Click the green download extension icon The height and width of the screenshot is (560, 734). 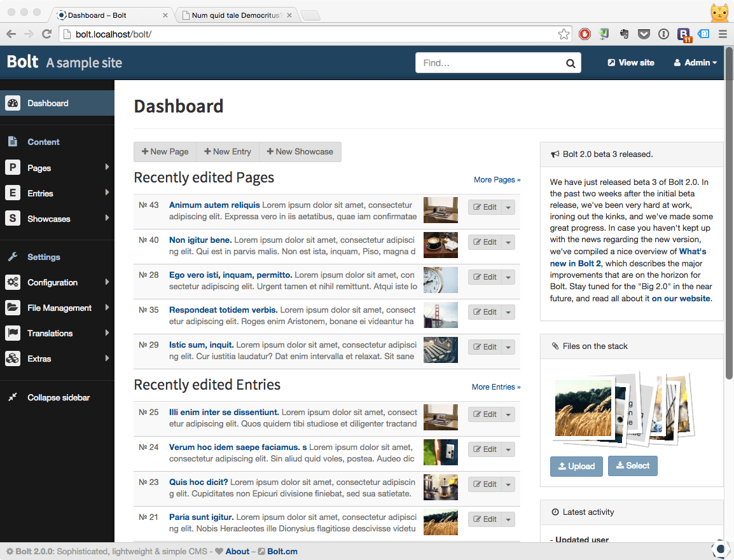(604, 34)
